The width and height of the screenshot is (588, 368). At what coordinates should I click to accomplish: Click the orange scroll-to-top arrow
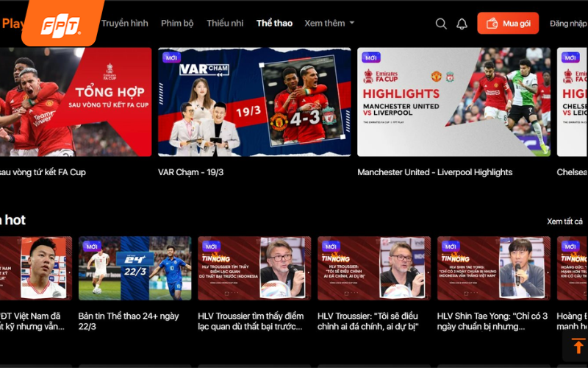[578, 346]
